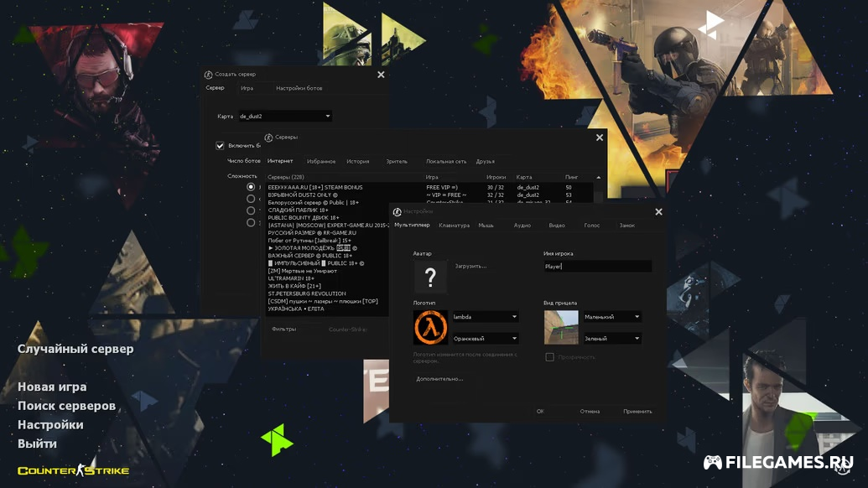Click the server list scroll-up arrow

pos(599,177)
